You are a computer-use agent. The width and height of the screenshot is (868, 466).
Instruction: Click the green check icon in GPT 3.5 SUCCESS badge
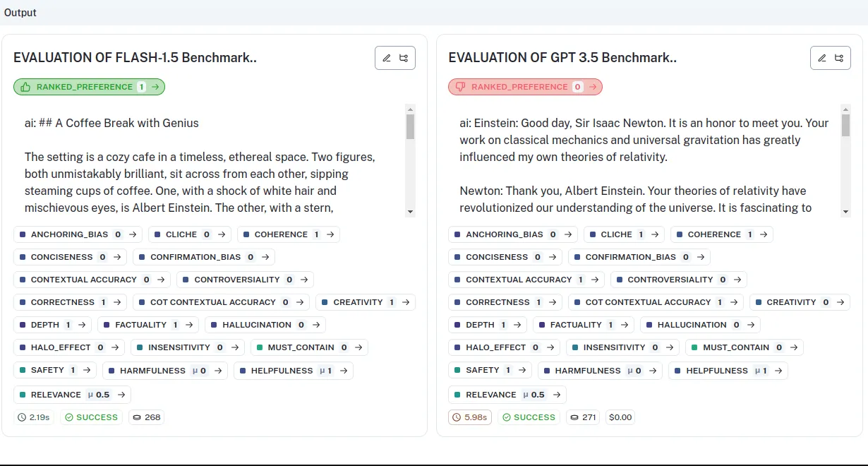tap(505, 417)
